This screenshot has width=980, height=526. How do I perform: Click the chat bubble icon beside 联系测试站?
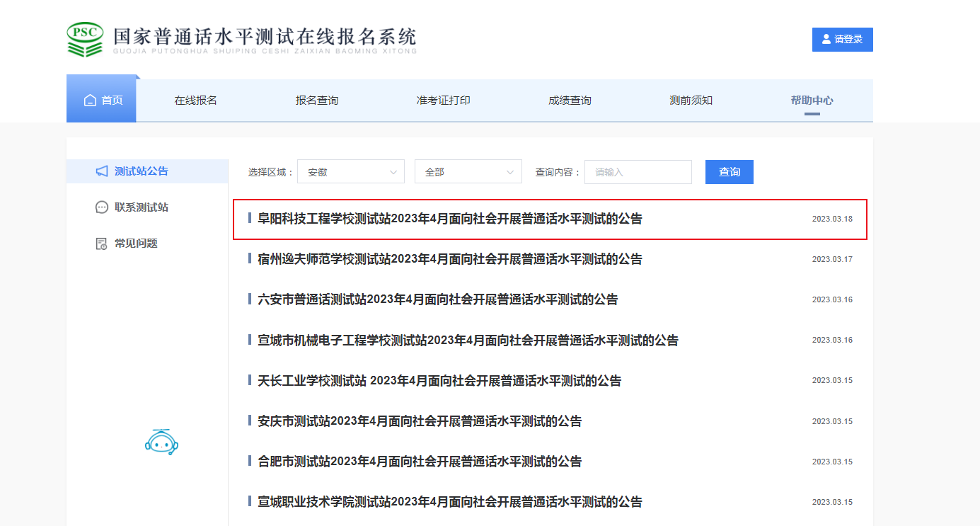102,207
